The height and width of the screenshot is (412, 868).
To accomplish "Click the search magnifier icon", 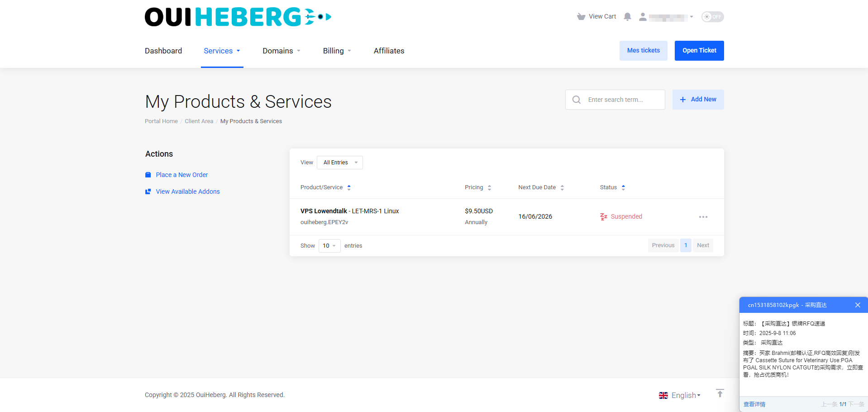I will [576, 100].
